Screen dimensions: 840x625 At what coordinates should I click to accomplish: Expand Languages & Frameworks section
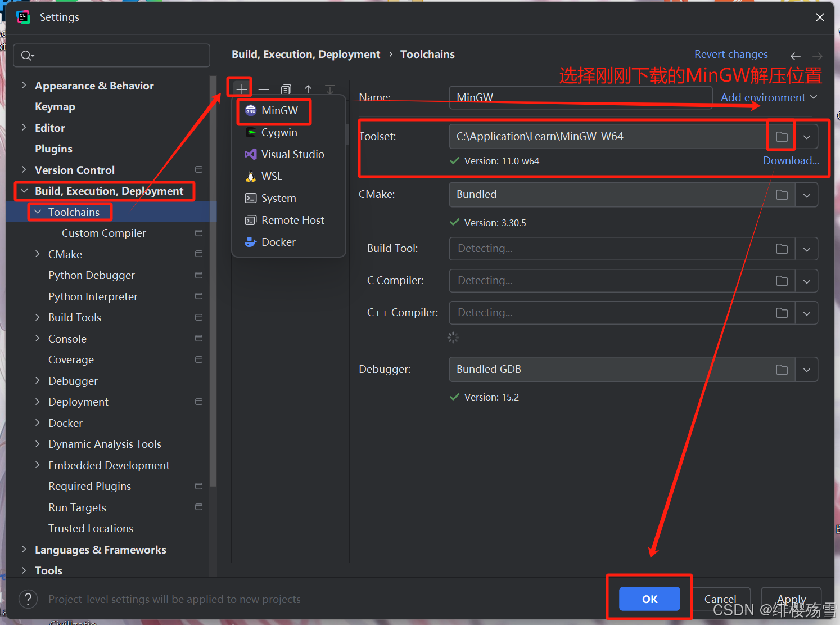(x=24, y=549)
